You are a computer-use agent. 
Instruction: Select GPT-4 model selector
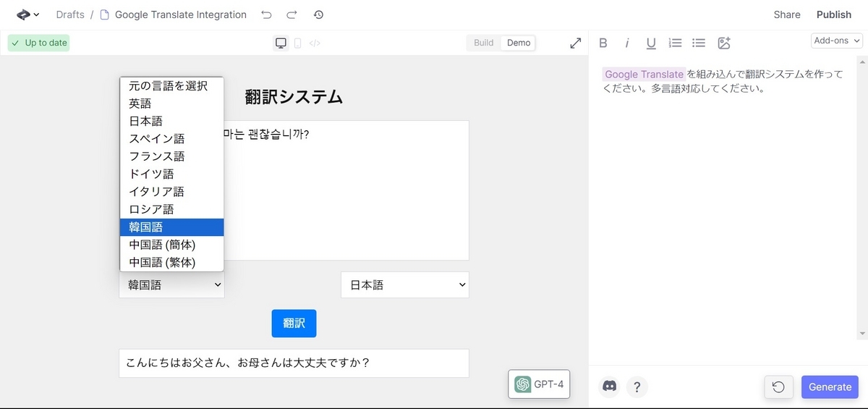point(539,384)
